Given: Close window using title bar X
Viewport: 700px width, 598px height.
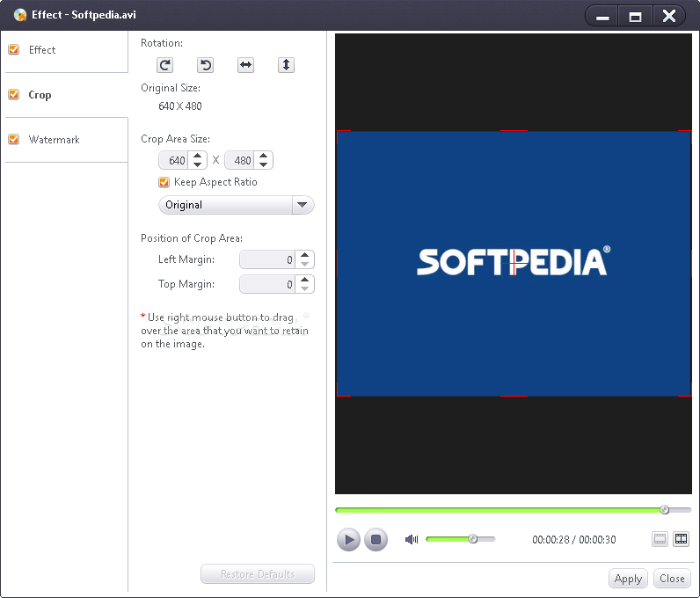Looking at the screenshot, I should 668,16.
